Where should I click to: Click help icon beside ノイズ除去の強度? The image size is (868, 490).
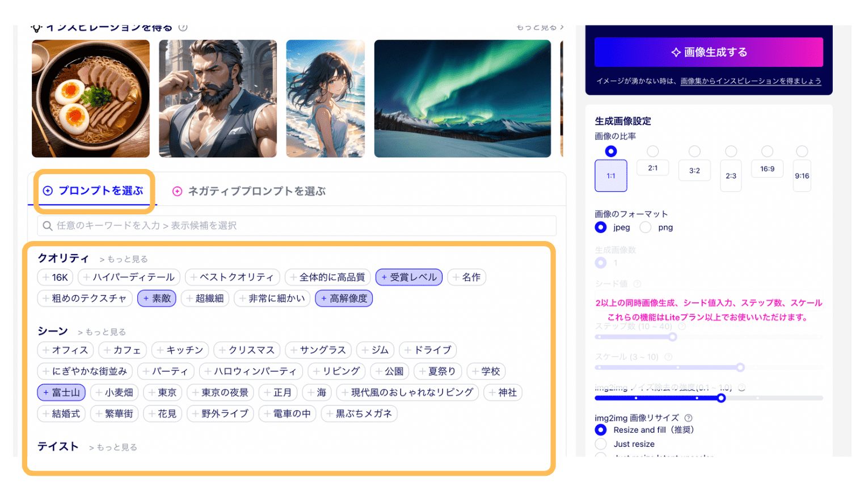(x=741, y=388)
